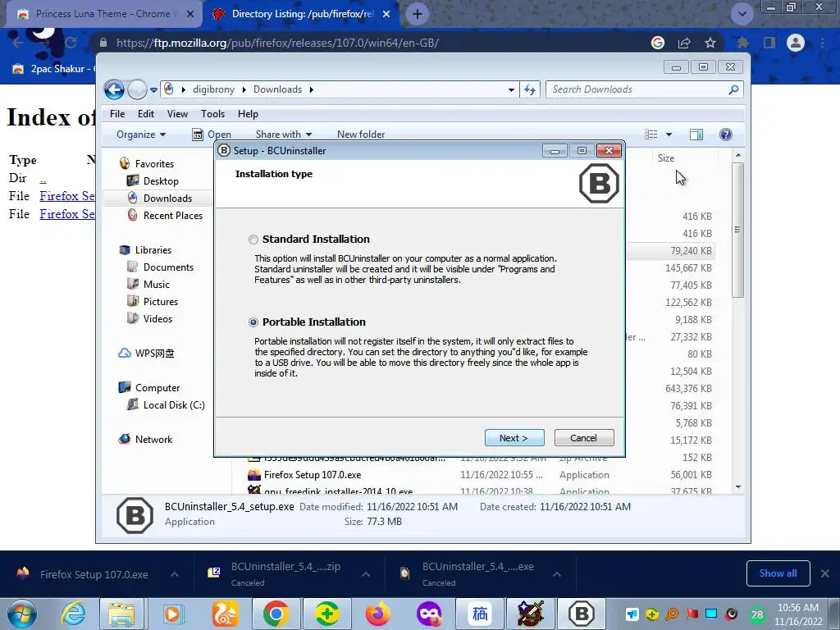The height and width of the screenshot is (630, 840).
Task: Click the Chrome address bar URL
Action: [x=277, y=43]
